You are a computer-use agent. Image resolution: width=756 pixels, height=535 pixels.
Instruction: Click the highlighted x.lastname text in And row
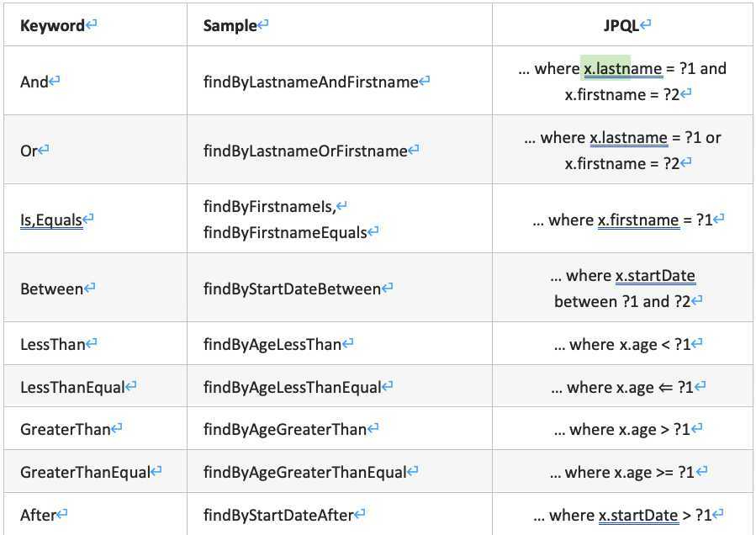(622, 68)
